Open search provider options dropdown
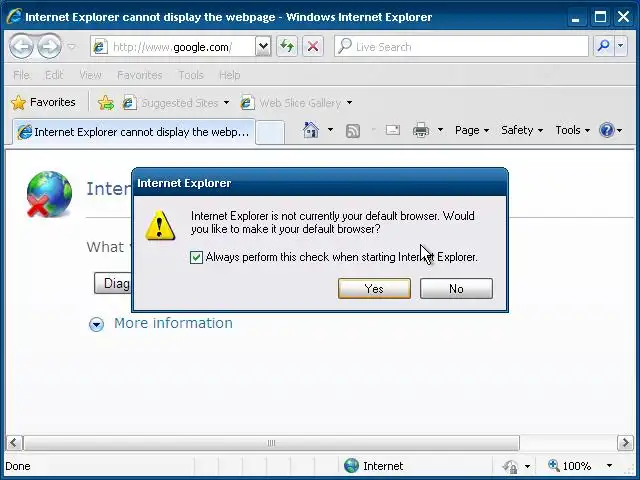 pyautogui.click(x=620, y=46)
